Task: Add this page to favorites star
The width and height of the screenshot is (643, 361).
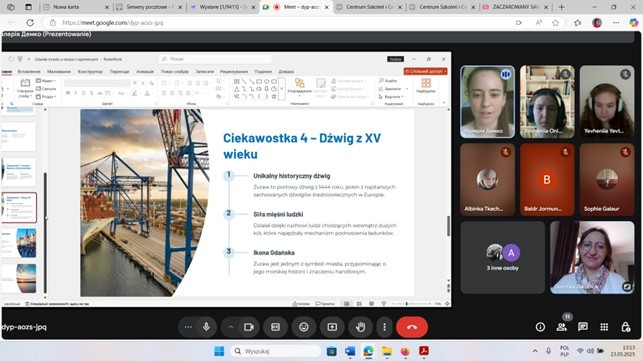Action: tap(555, 23)
